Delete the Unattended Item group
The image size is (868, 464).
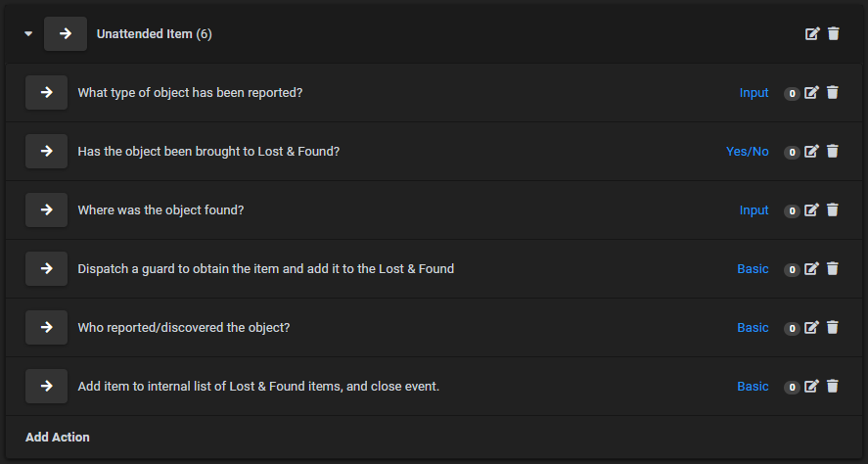coord(833,34)
